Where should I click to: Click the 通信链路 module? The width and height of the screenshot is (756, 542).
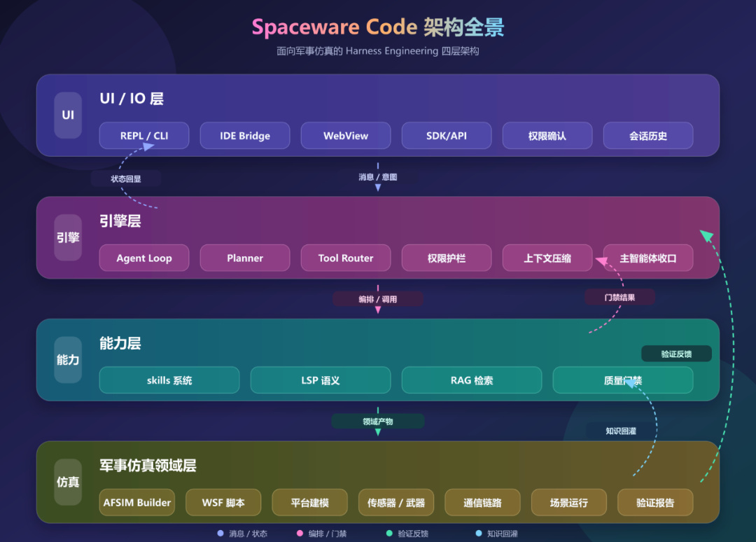pos(482,503)
